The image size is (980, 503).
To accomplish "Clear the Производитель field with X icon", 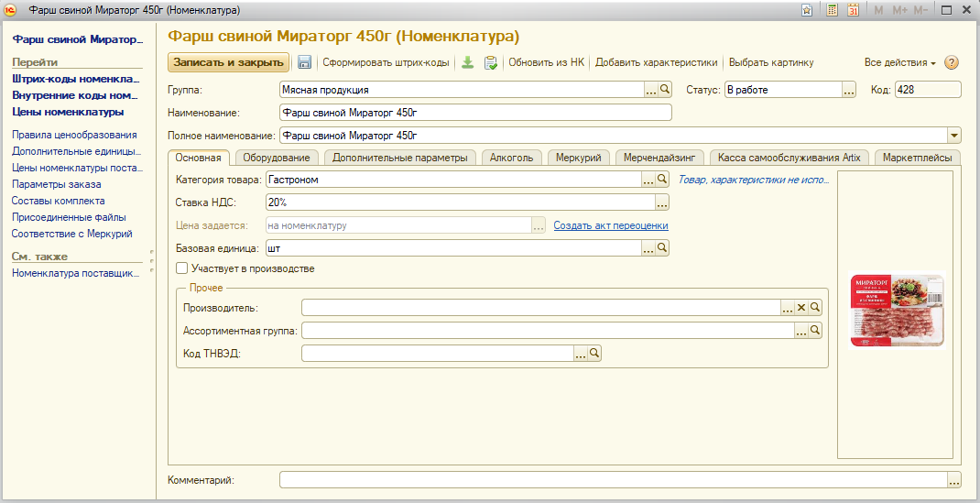I will point(800,308).
